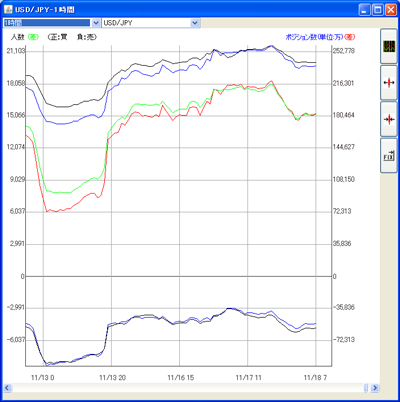
Task: Click the scroll left arrow
Action: click(7, 388)
